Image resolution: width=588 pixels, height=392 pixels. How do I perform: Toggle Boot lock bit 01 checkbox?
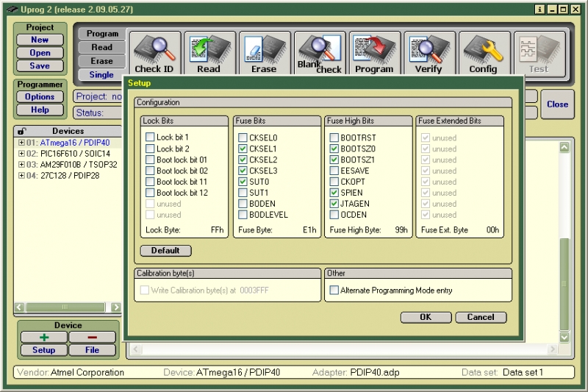pos(150,160)
